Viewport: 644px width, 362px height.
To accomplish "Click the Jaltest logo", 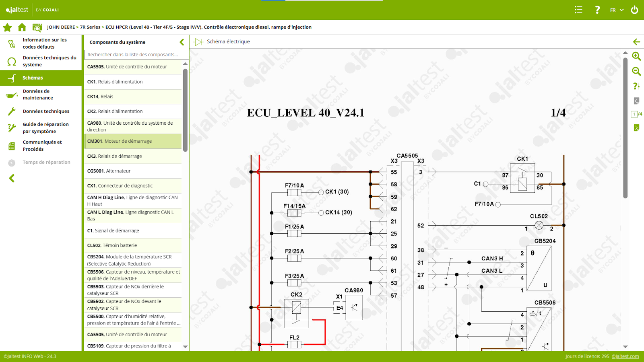I will [x=17, y=10].
